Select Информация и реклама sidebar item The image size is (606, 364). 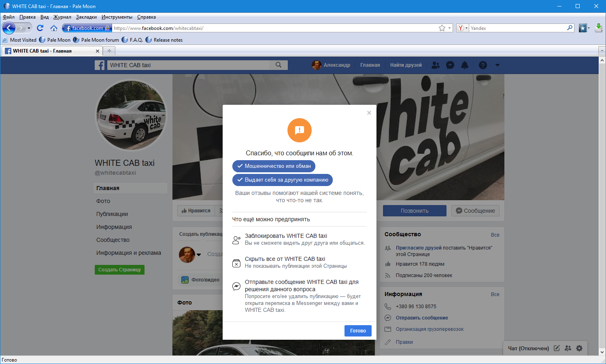tap(129, 253)
